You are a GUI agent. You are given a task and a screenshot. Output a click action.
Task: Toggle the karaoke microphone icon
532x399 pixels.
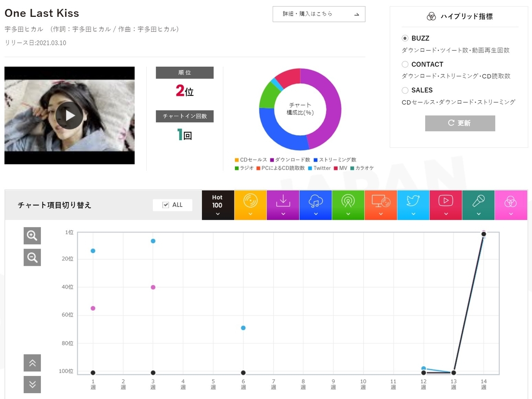point(478,205)
